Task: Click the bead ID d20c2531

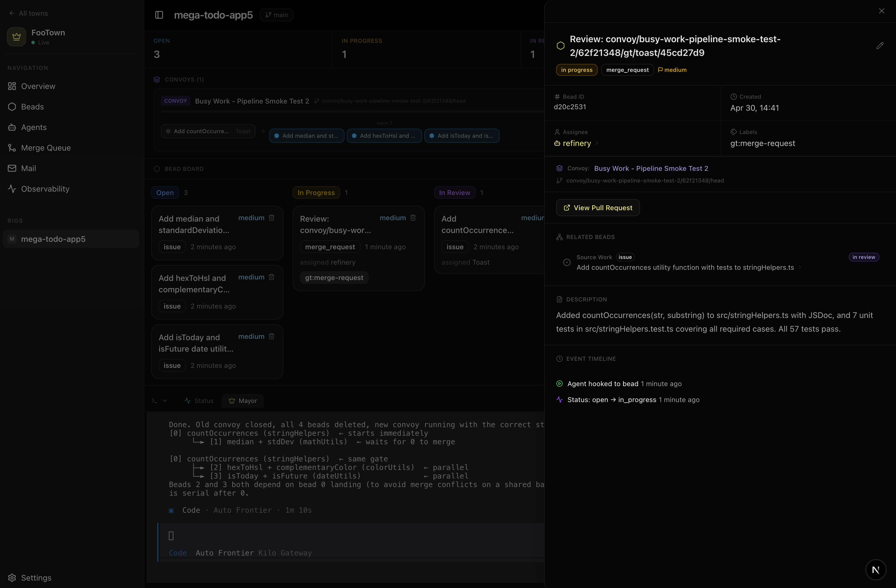Action: pos(569,107)
